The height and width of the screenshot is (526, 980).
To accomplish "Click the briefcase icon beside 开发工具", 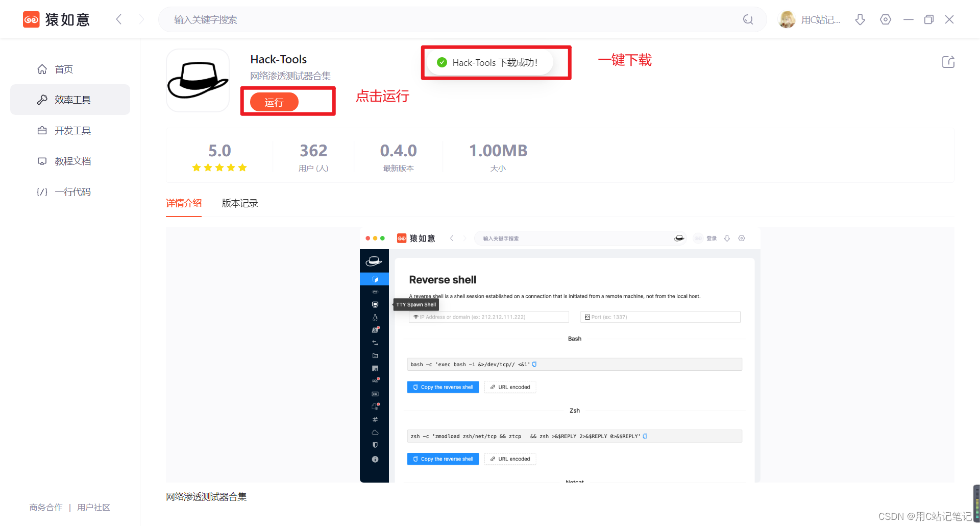I will click(x=42, y=130).
